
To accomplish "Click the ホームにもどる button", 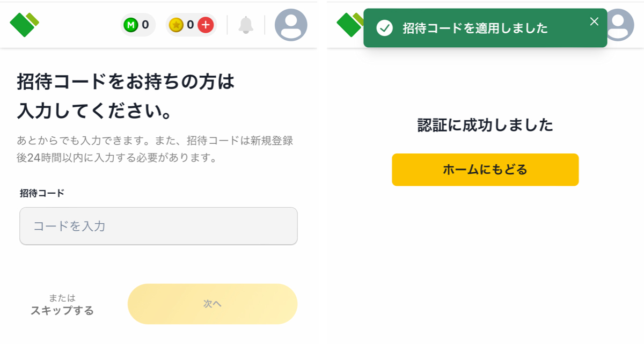I will [485, 170].
